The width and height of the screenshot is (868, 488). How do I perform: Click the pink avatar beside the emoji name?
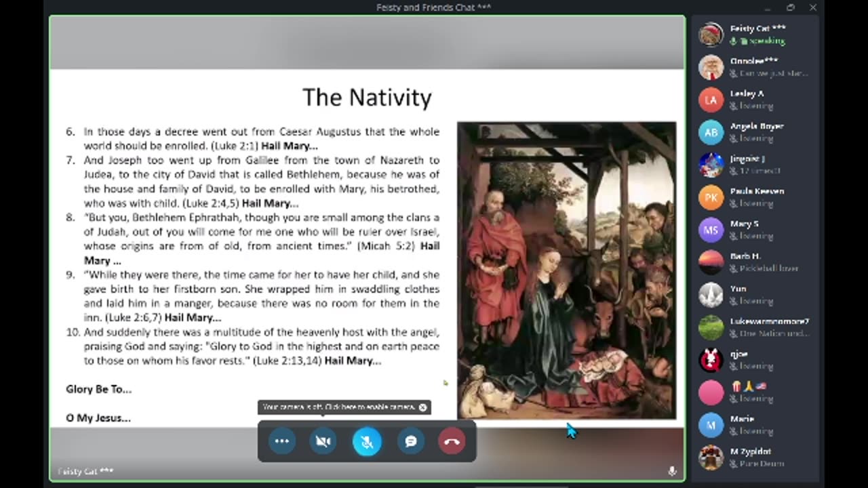click(x=711, y=392)
